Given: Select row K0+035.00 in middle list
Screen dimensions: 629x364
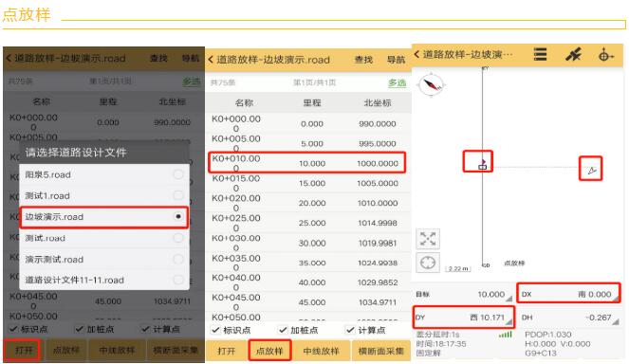Looking at the screenshot, I should coord(308,263).
